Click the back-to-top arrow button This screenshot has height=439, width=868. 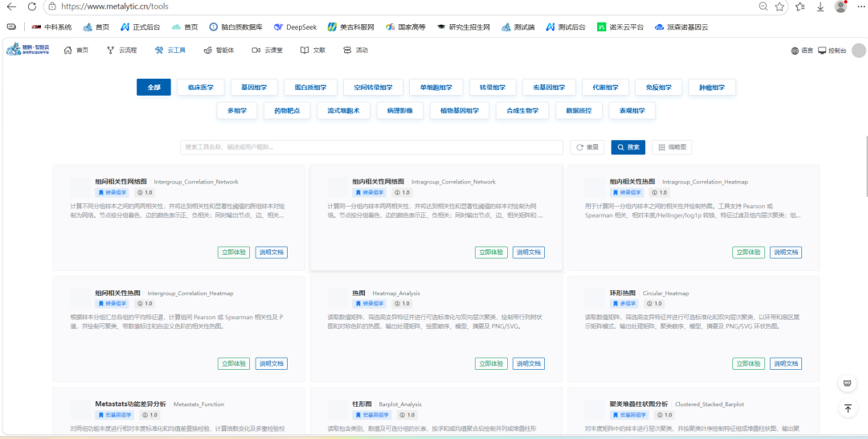(848, 408)
